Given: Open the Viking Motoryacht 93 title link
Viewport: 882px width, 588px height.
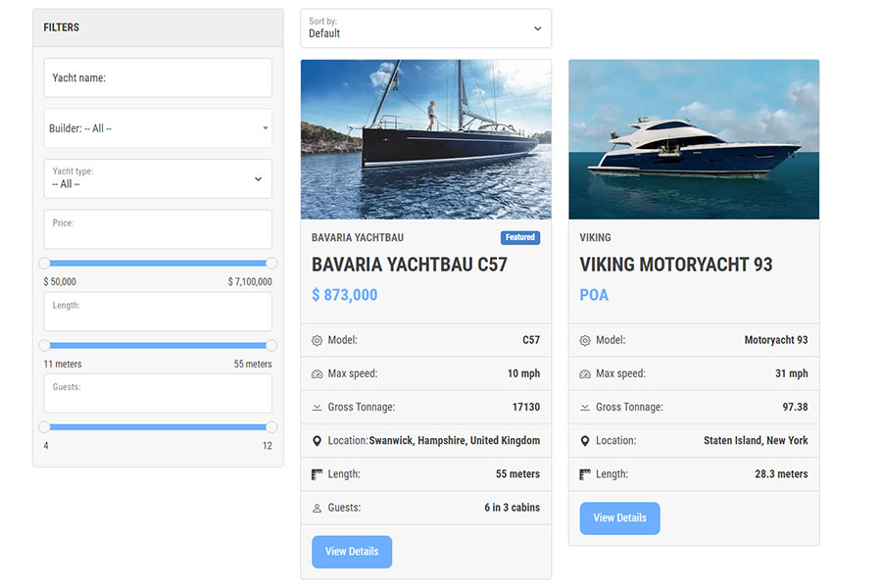Looking at the screenshot, I should click(676, 265).
